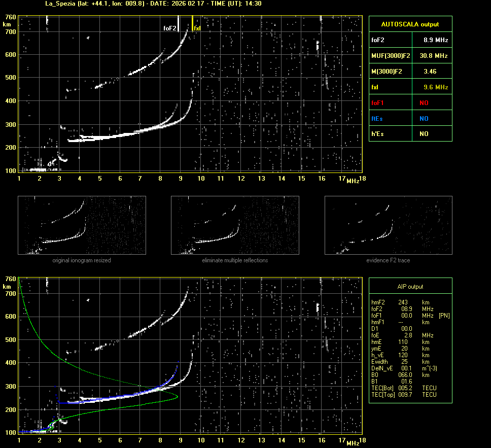Select the M(3000)F2 3.46 row

[x=410, y=71]
